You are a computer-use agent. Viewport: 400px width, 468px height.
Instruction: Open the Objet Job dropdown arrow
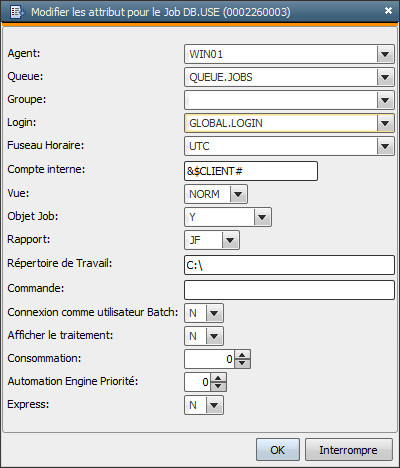pos(262,217)
